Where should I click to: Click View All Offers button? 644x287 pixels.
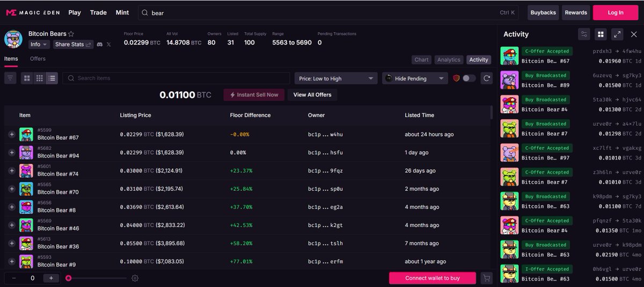pos(312,95)
